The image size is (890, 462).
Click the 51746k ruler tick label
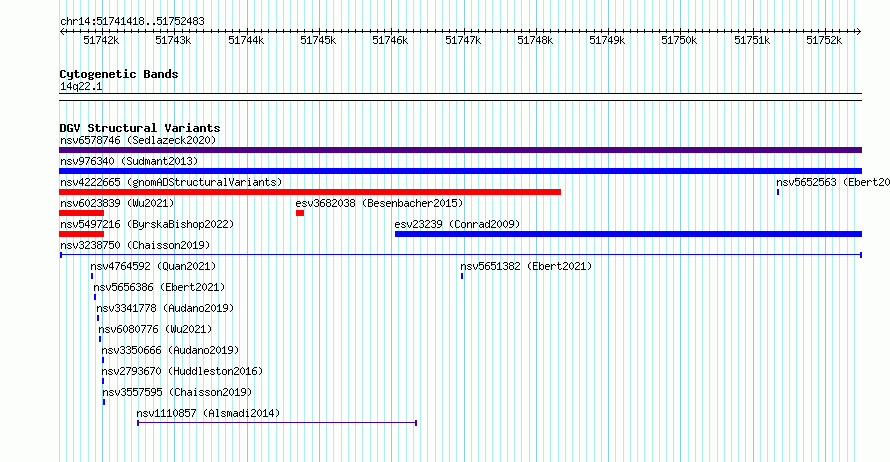390,40
